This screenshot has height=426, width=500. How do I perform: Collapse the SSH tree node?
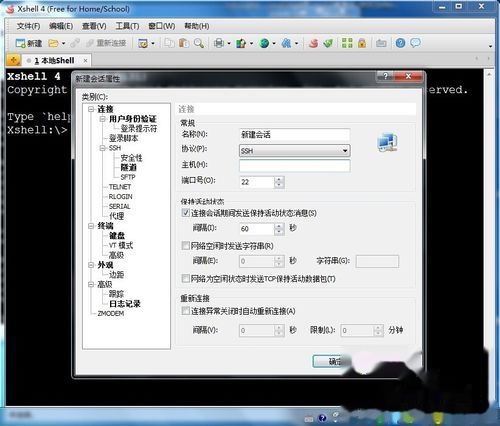click(102, 148)
